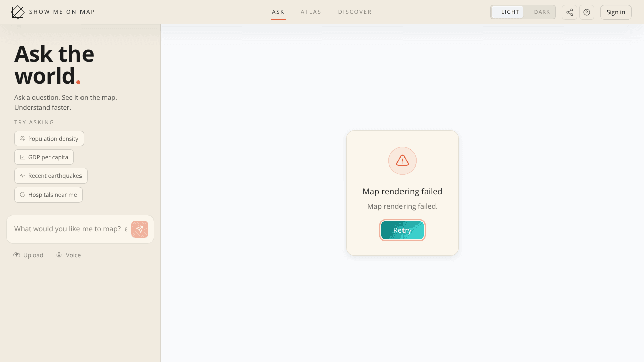The width and height of the screenshot is (644, 362).
Task: Click the Sign in button
Action: 616,12
